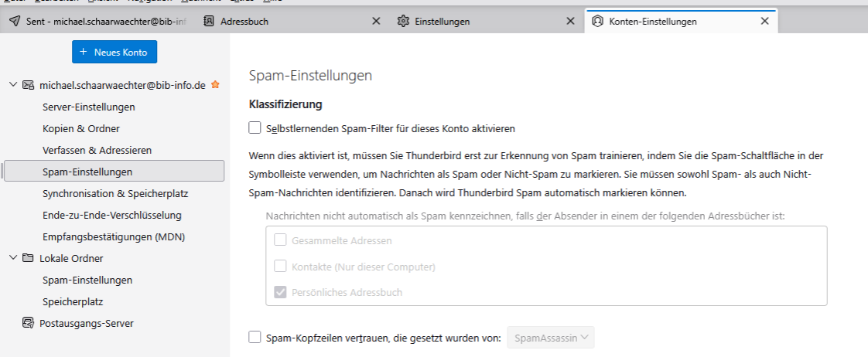The height and width of the screenshot is (357, 868).
Task: Toggle Spam-Kopfzeilen vertrauen checkbox
Action: [255, 337]
